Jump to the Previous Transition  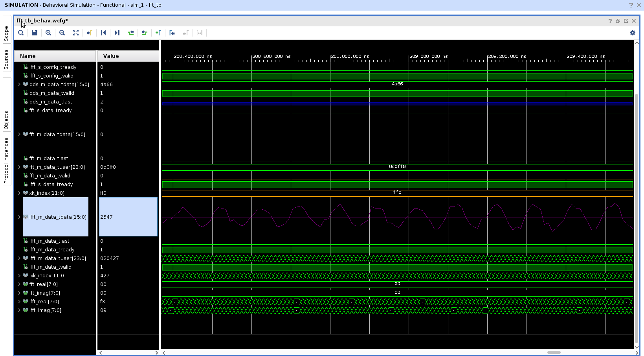(x=131, y=33)
